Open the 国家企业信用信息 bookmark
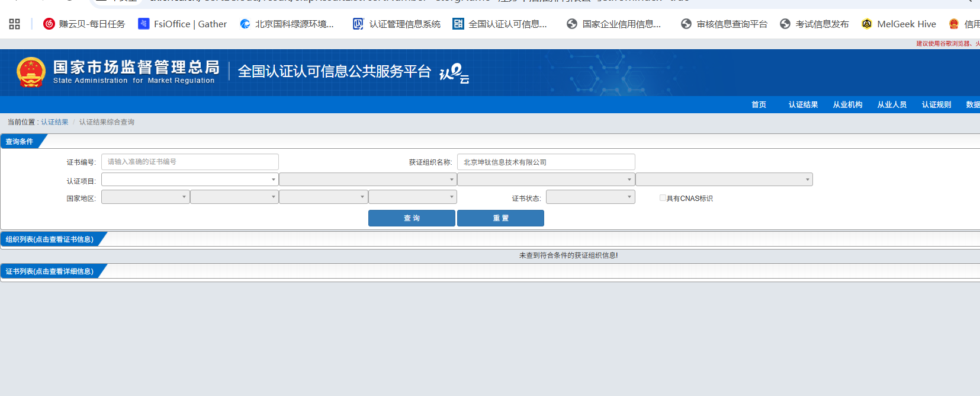Viewport: 980px width, 396px height. (x=613, y=24)
